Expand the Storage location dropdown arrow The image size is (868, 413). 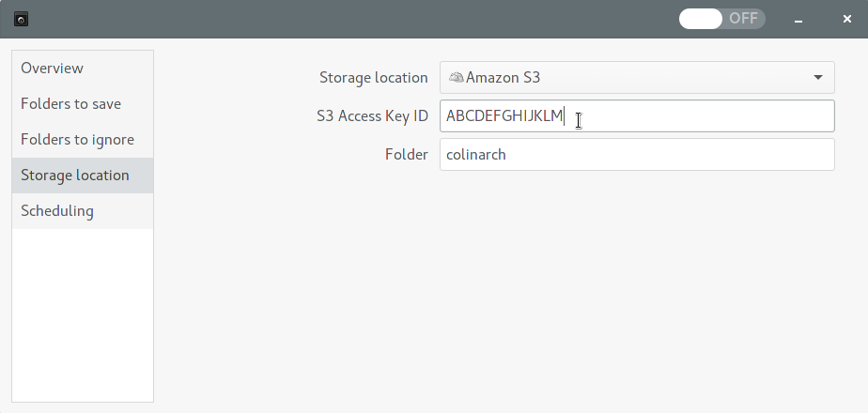(x=817, y=77)
